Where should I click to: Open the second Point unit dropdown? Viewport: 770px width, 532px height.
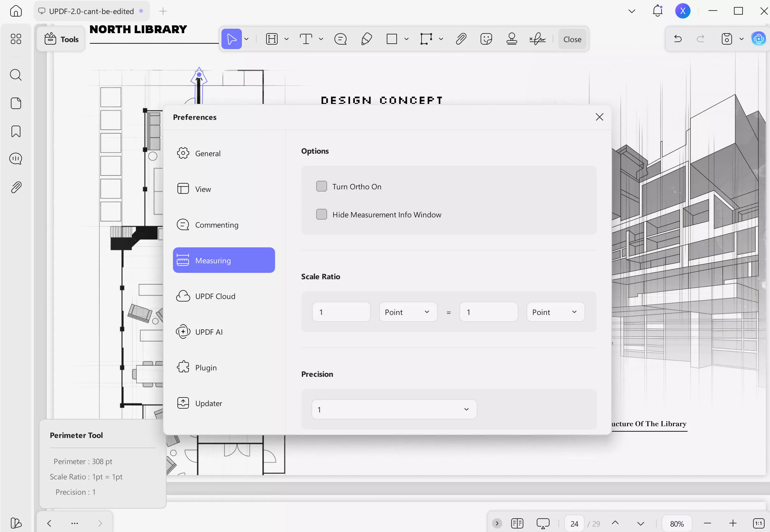pos(555,312)
